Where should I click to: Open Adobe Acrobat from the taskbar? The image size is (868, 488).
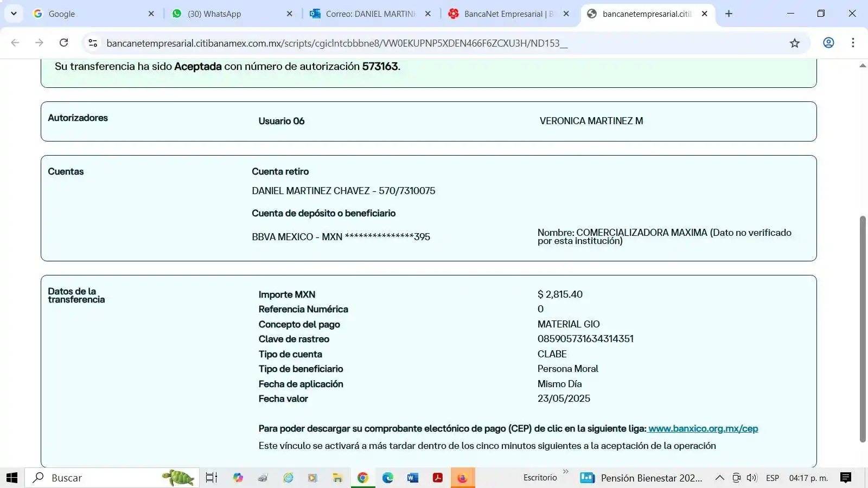coord(437,478)
